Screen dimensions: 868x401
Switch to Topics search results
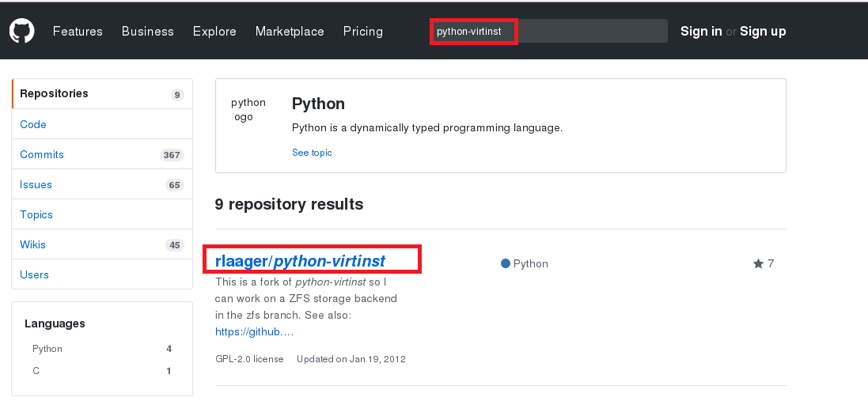click(102, 214)
